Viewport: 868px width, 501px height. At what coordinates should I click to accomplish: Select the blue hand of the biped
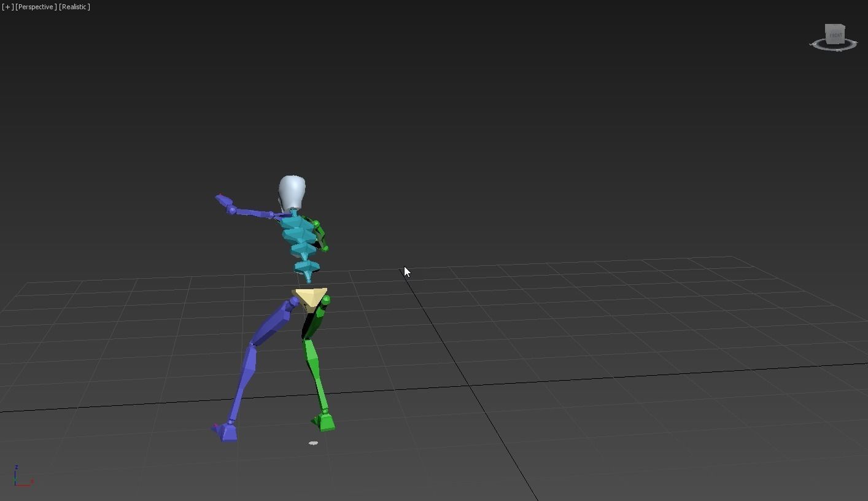tap(223, 200)
